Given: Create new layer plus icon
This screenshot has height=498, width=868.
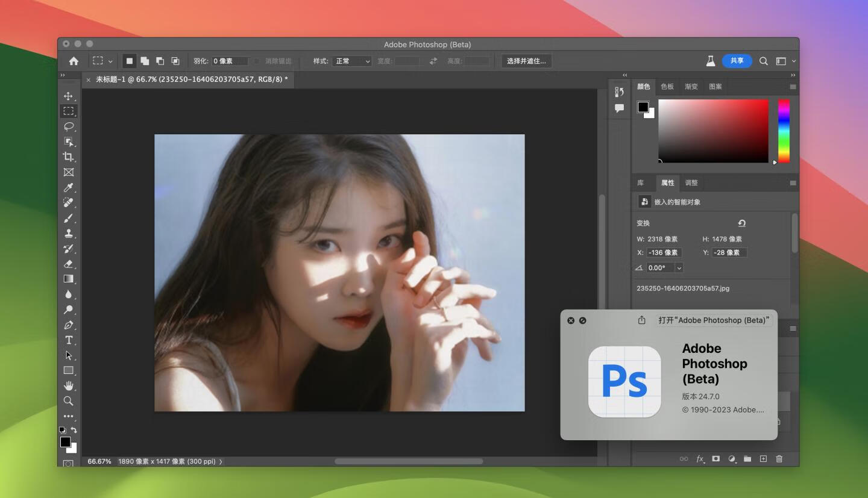Looking at the screenshot, I should tap(763, 459).
